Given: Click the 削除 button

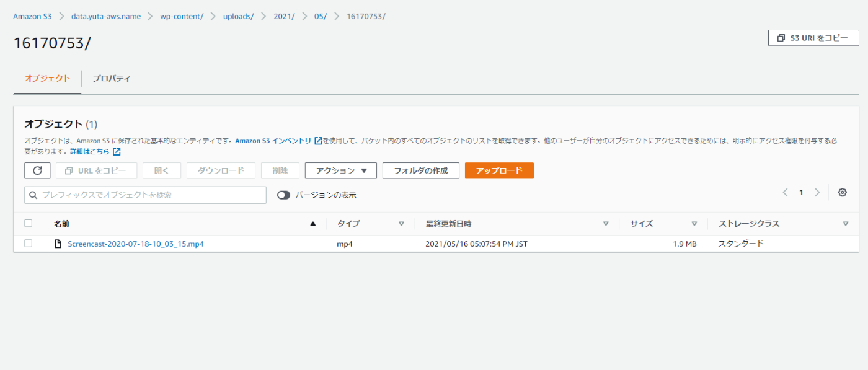Looking at the screenshot, I should click(x=280, y=170).
